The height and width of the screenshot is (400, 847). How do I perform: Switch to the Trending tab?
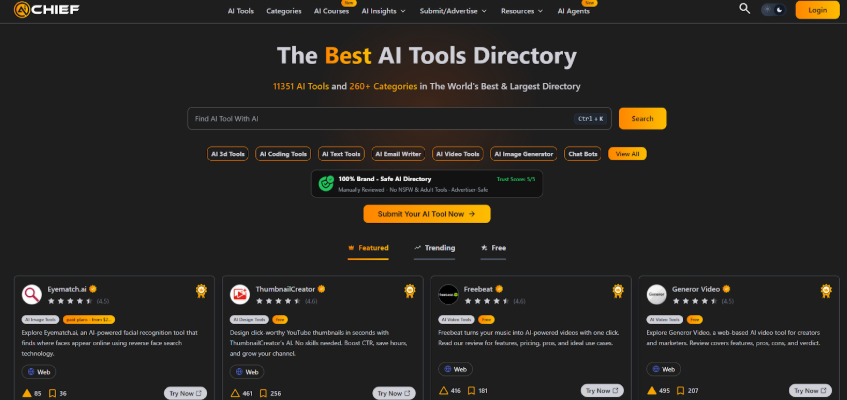pos(434,247)
